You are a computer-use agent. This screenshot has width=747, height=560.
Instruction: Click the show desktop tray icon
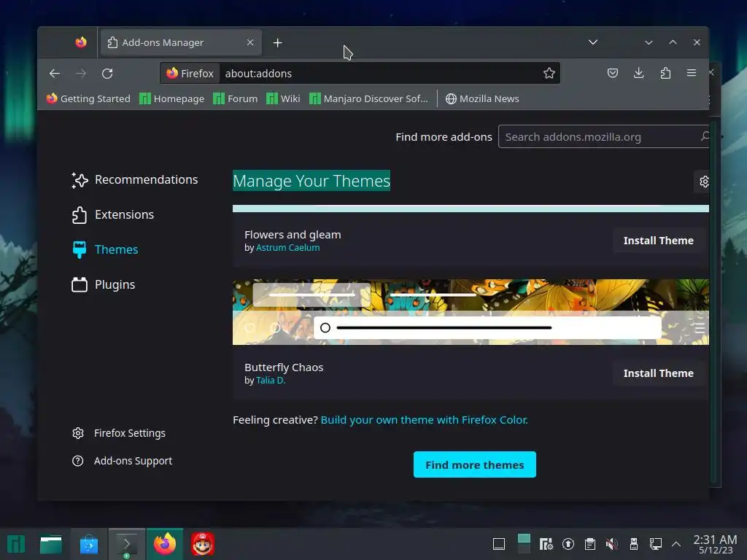[499, 544]
